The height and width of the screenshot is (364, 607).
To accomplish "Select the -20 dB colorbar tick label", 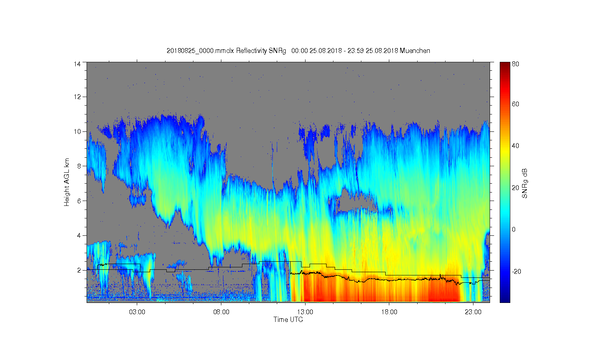I will (x=516, y=271).
